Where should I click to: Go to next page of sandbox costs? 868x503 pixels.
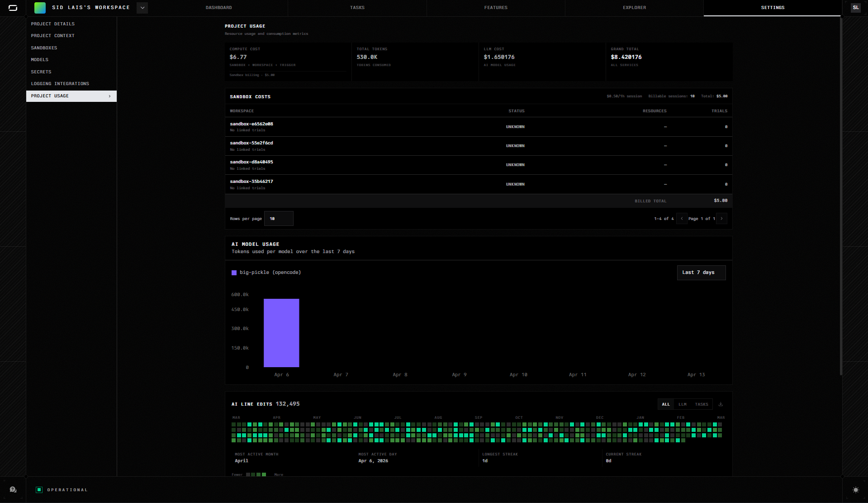(x=721, y=219)
